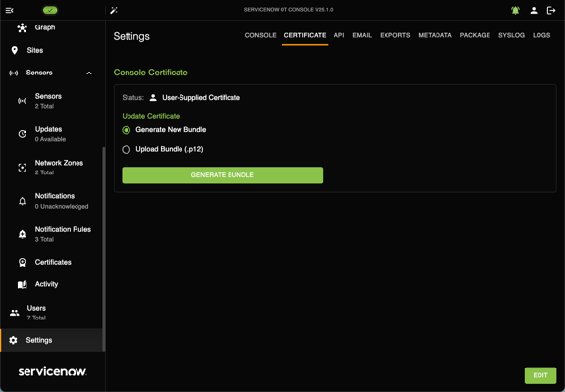The image size is (565, 392).
Task: Click '0 Unacknowledged' under Notifications
Action: 62,206
